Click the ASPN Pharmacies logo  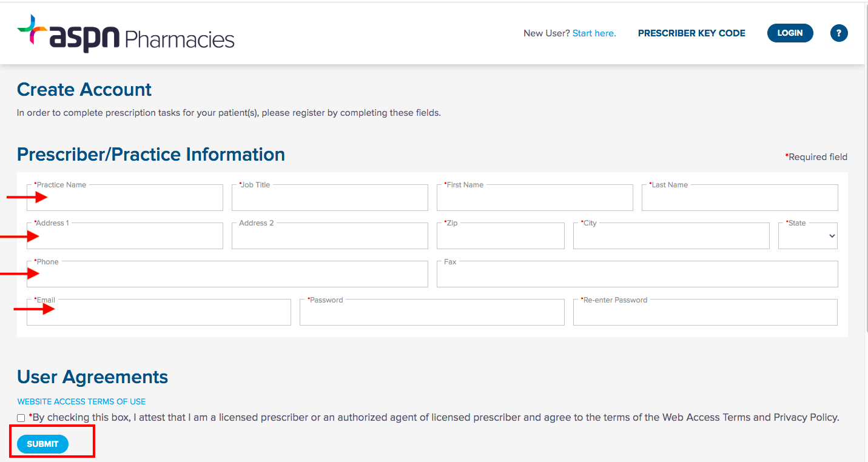pyautogui.click(x=126, y=33)
